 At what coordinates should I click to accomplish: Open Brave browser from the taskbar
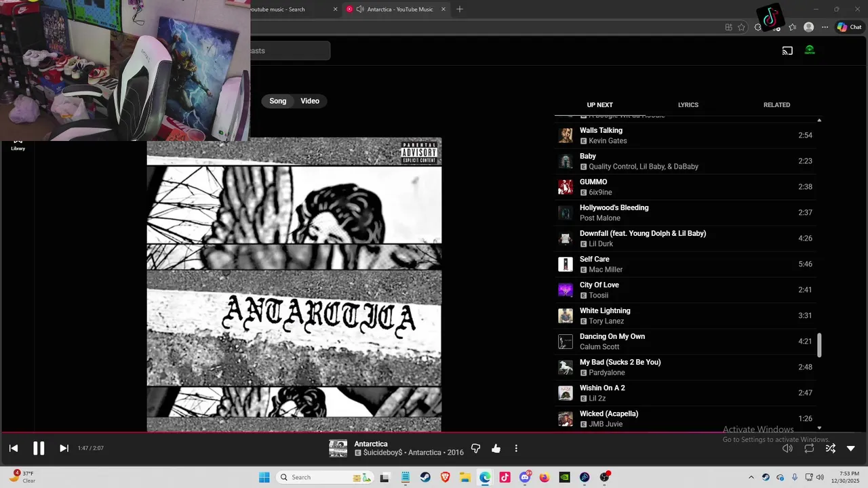pos(445,477)
